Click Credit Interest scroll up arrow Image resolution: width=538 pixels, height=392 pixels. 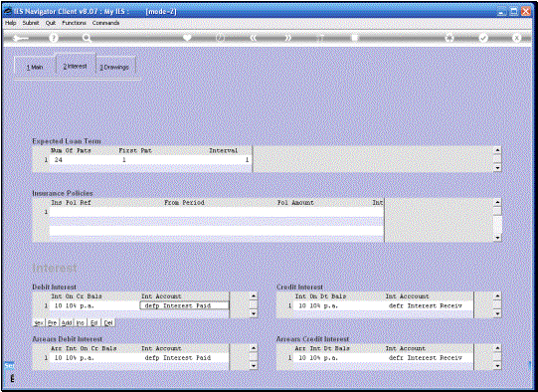(x=497, y=295)
